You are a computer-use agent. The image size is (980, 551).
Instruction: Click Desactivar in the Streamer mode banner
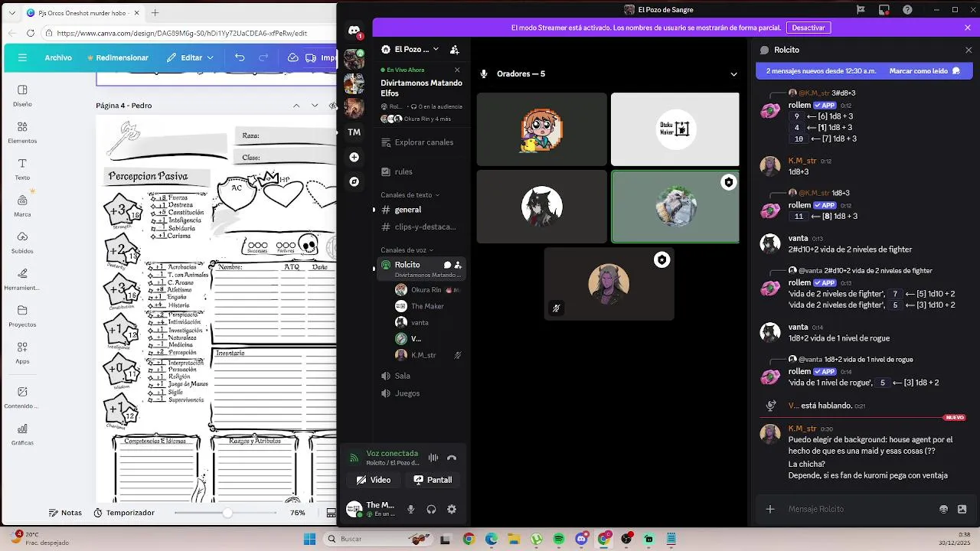tap(808, 28)
